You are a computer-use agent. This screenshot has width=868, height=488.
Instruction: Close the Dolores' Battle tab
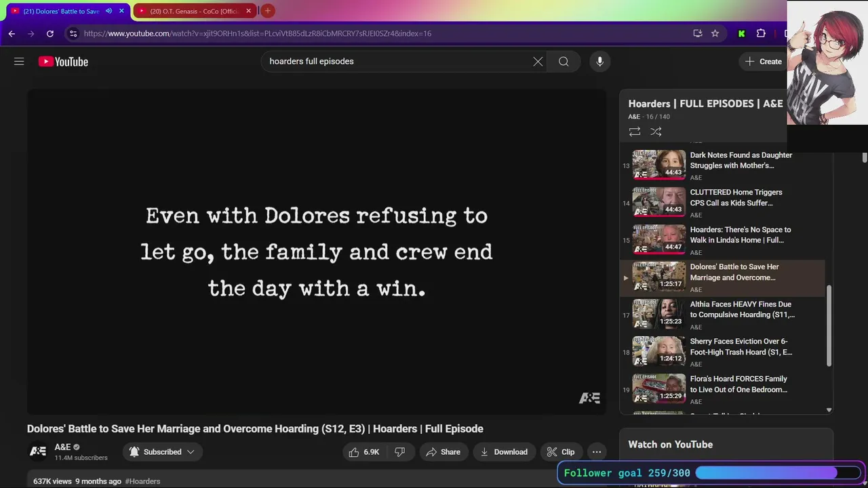click(x=121, y=11)
